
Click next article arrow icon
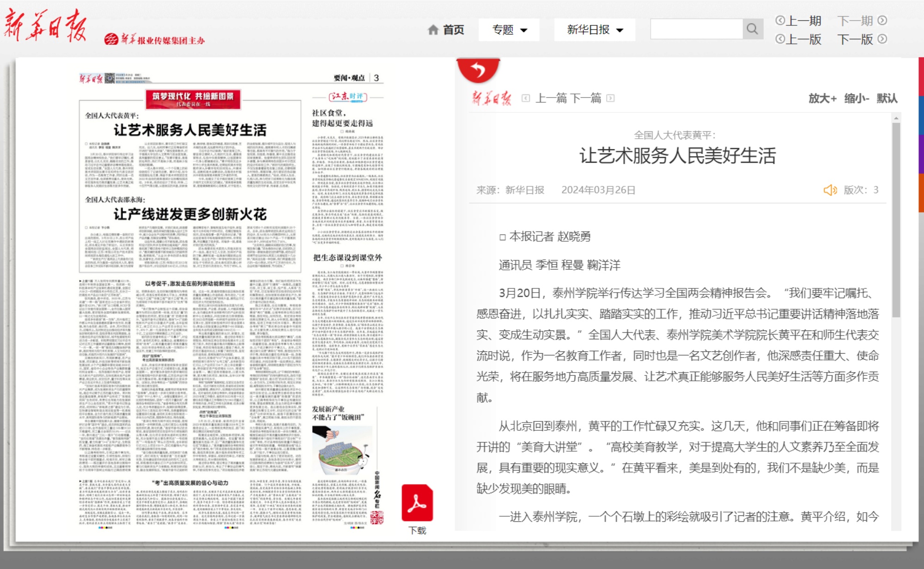(610, 98)
